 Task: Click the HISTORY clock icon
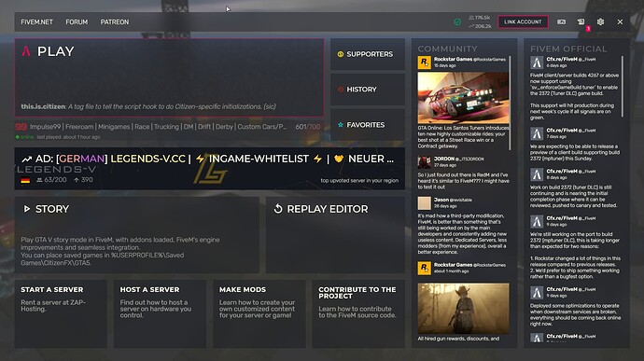[x=341, y=90]
